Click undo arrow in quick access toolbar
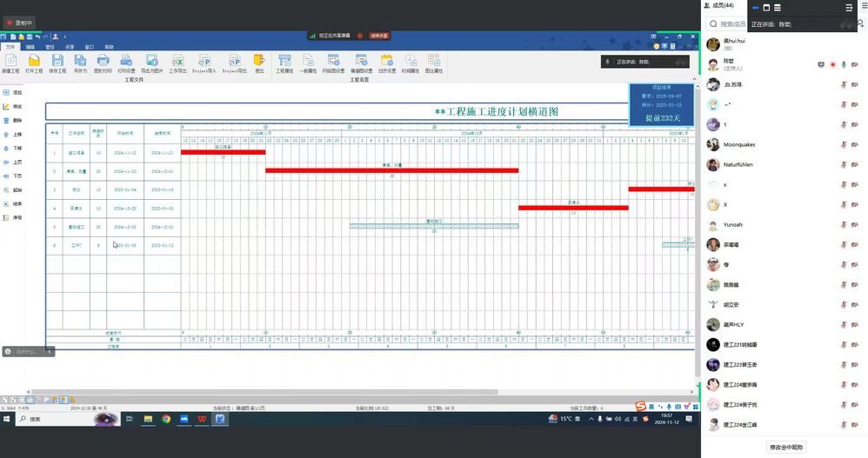The image size is (868, 458). 37,37
